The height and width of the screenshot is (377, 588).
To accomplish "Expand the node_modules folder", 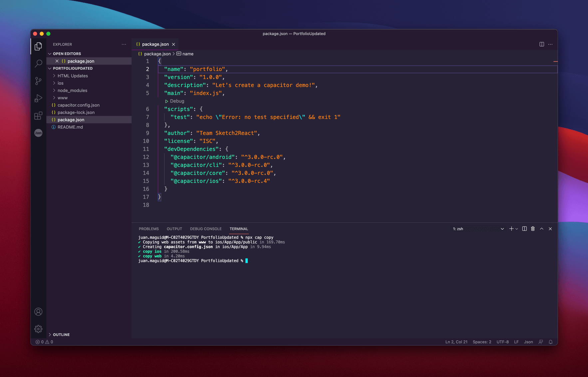I will [x=72, y=90].
